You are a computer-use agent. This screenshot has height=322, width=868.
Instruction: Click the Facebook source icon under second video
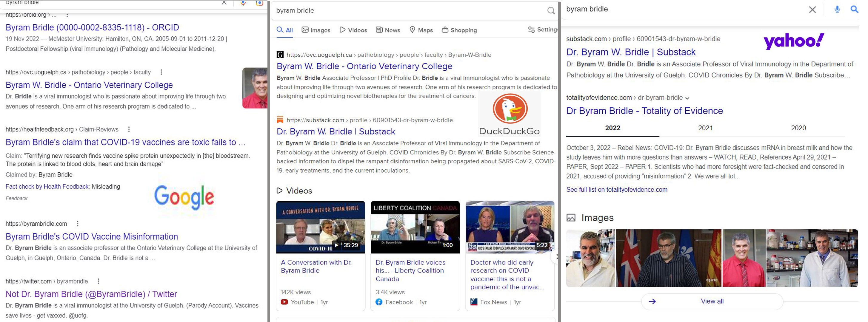(379, 302)
